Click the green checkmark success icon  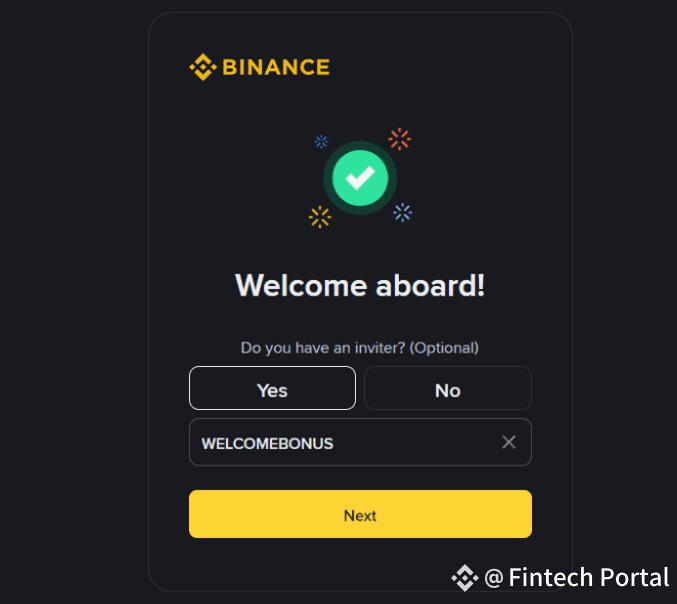[360, 178]
